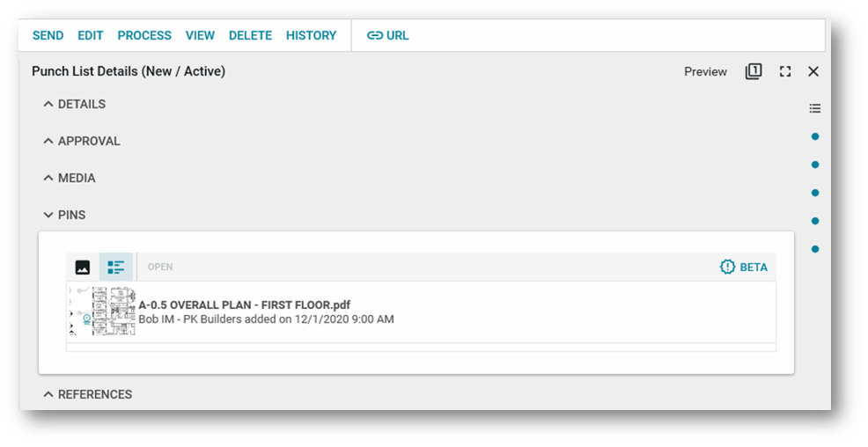Open the SEND menu

48,36
